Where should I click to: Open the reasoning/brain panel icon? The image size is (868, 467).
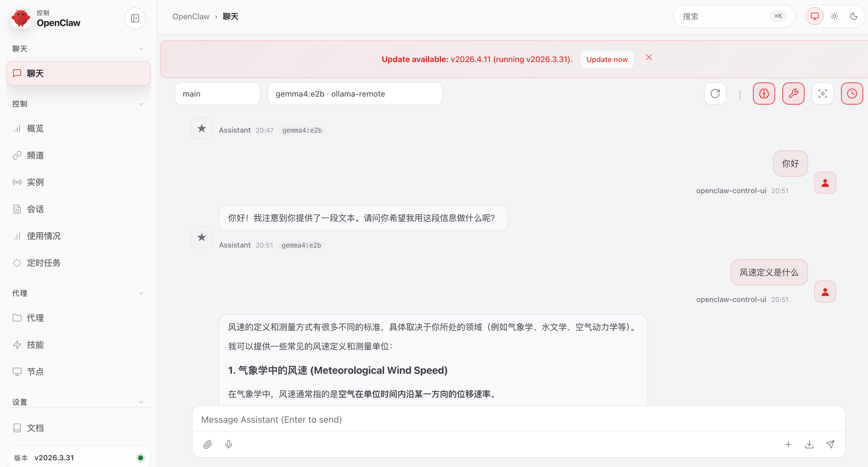(x=764, y=93)
